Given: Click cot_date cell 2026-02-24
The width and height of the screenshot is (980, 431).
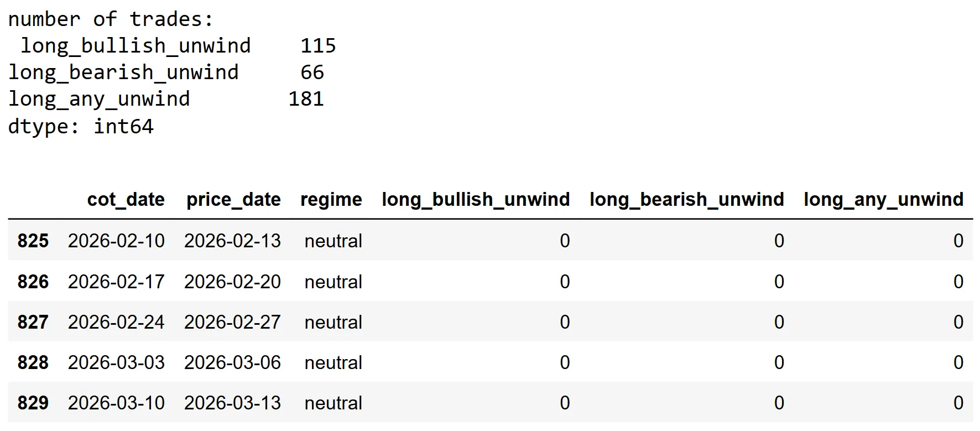Looking at the screenshot, I should [116, 322].
